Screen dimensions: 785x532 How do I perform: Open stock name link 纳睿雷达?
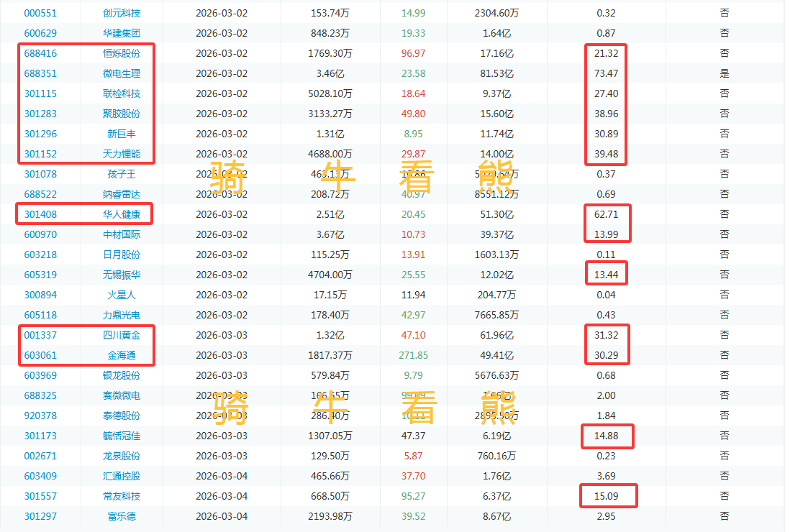(122, 194)
